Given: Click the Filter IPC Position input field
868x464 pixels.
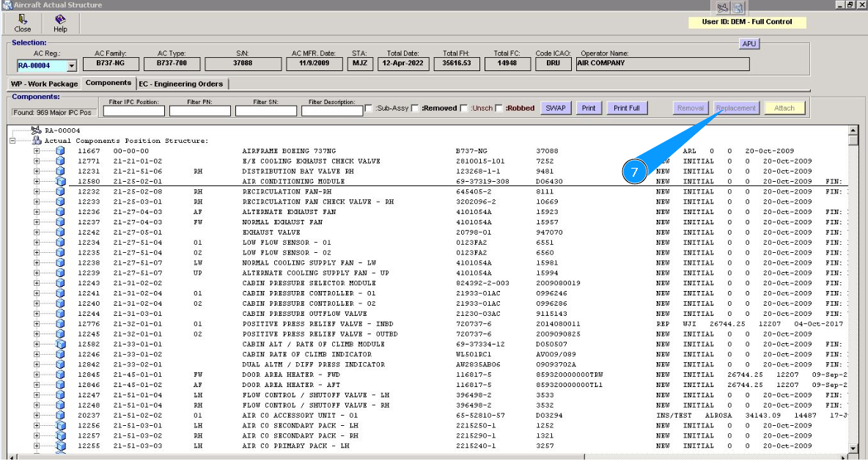Looking at the screenshot, I should pos(134,111).
